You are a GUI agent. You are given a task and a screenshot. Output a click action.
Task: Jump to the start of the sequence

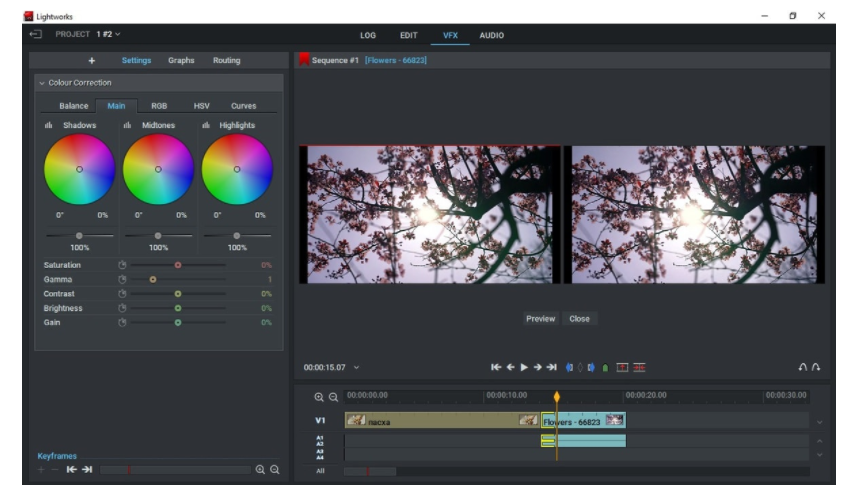pos(496,367)
